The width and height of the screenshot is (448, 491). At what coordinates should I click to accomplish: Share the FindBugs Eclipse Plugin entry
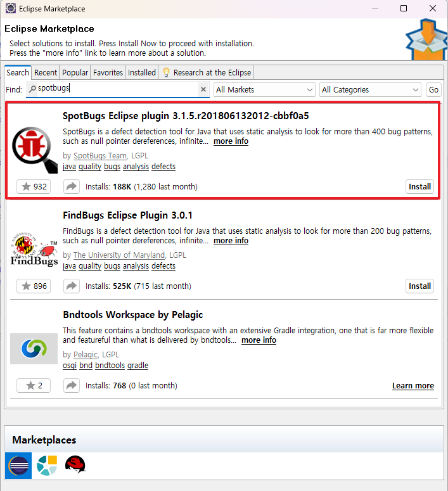click(72, 286)
